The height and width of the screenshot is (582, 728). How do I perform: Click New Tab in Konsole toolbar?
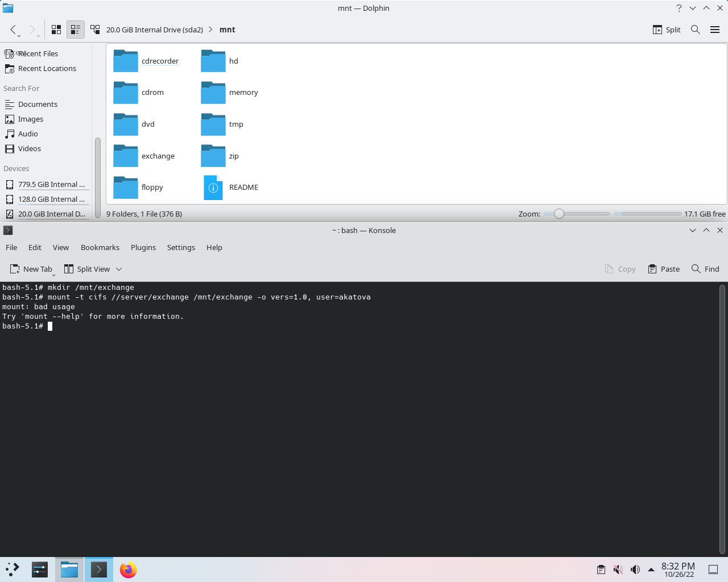click(x=31, y=269)
